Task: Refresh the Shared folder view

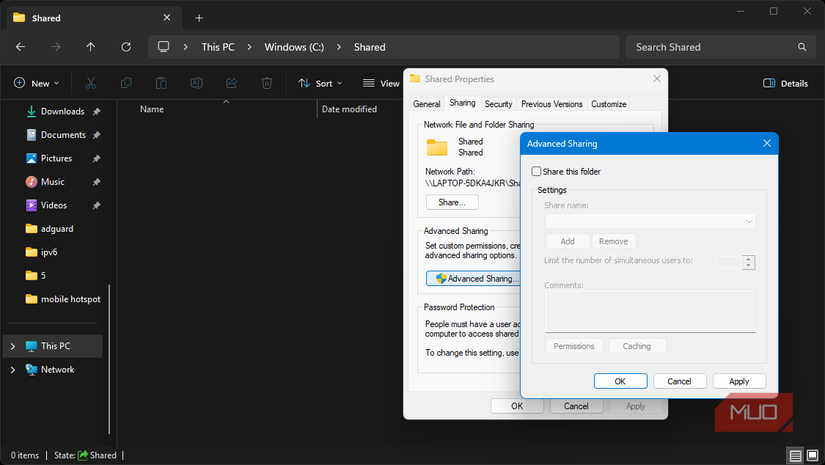Action: [x=126, y=47]
